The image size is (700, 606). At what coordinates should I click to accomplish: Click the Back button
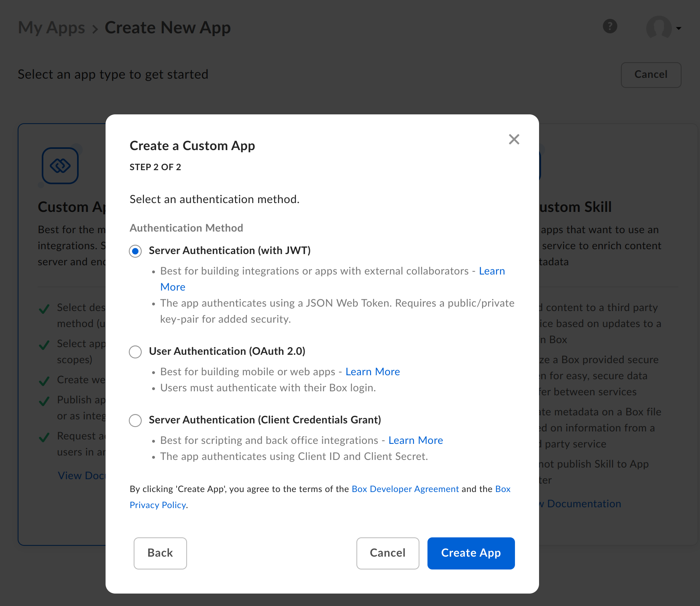pyautogui.click(x=160, y=553)
